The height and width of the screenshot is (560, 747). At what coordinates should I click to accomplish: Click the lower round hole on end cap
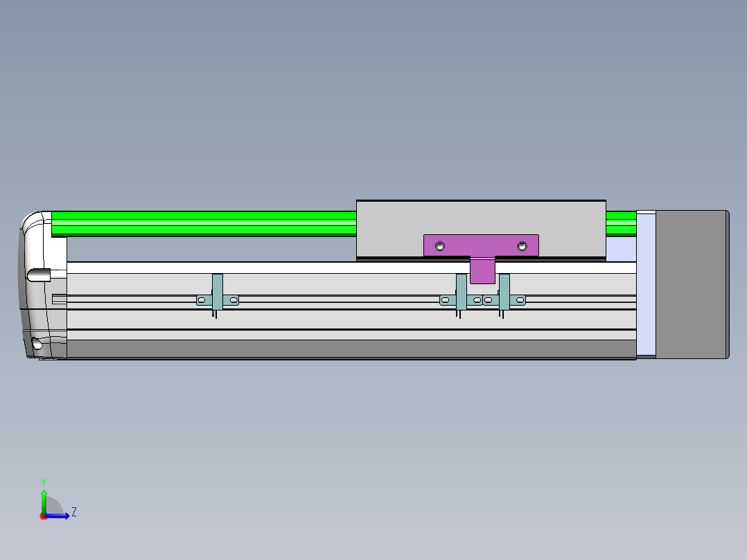coord(37,343)
